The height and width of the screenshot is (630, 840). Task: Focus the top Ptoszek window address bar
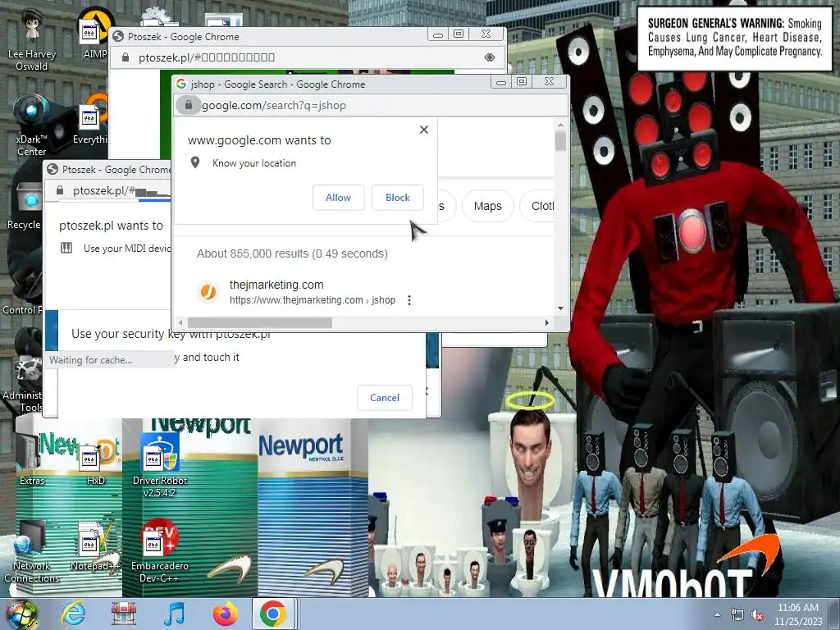(x=307, y=57)
